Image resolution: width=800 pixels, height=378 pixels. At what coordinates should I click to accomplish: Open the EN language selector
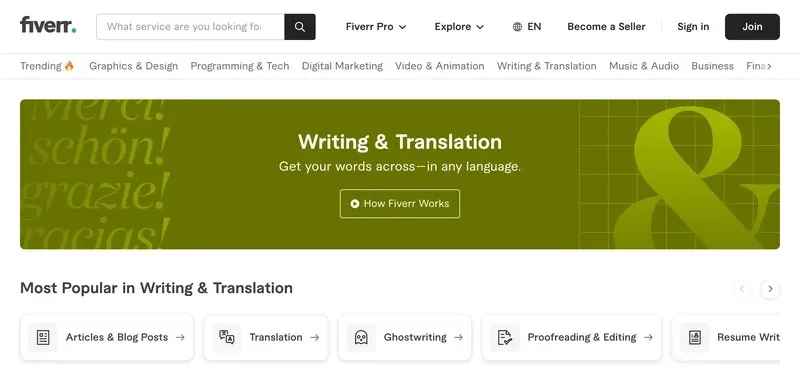point(527,27)
